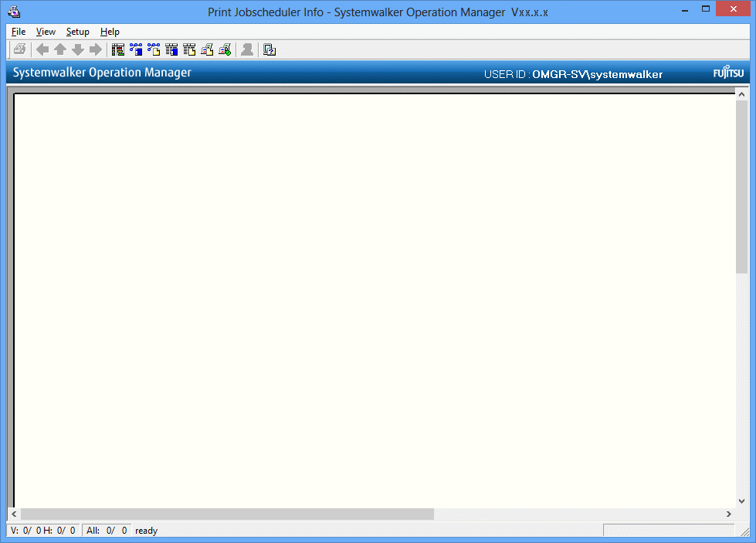The height and width of the screenshot is (543, 756).
Task: Open the File menu
Action: (19, 32)
